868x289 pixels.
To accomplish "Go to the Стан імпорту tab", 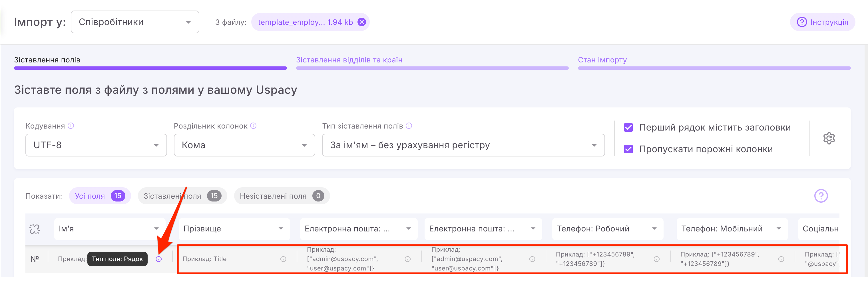I will (x=602, y=60).
